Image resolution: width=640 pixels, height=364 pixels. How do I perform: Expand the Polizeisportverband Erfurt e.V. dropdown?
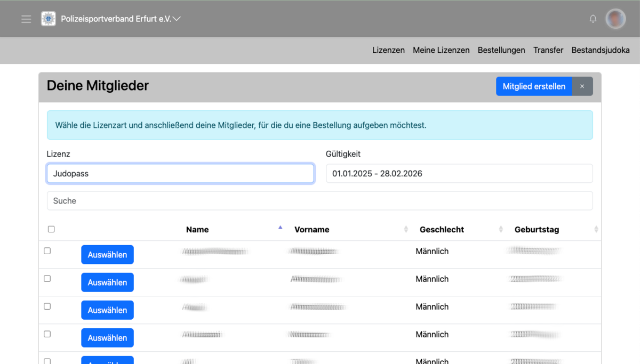(x=177, y=19)
